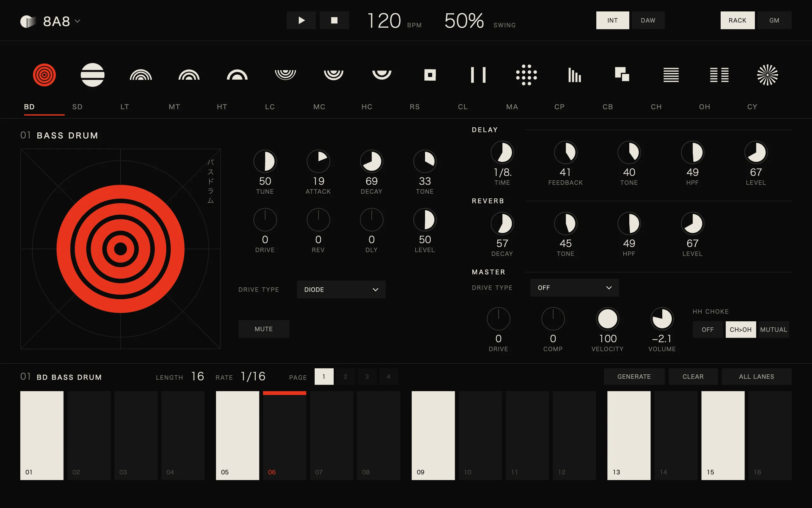Select the Claves two-bars icon
The height and width of the screenshot is (508, 812).
point(478,75)
